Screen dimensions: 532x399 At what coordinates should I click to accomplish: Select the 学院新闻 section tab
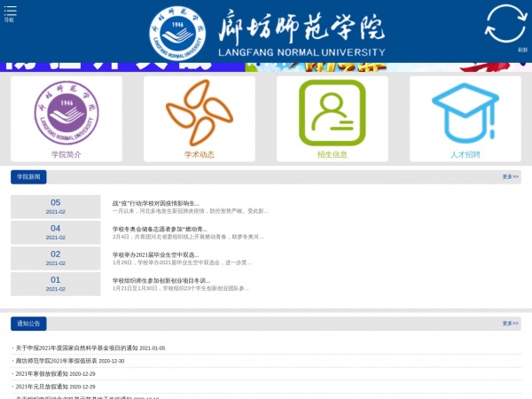click(x=28, y=177)
